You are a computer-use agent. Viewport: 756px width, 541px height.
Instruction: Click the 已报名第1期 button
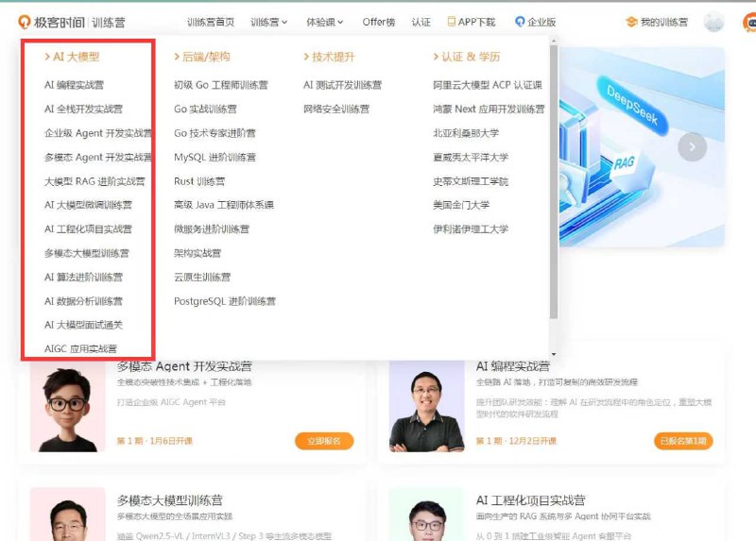[683, 441]
